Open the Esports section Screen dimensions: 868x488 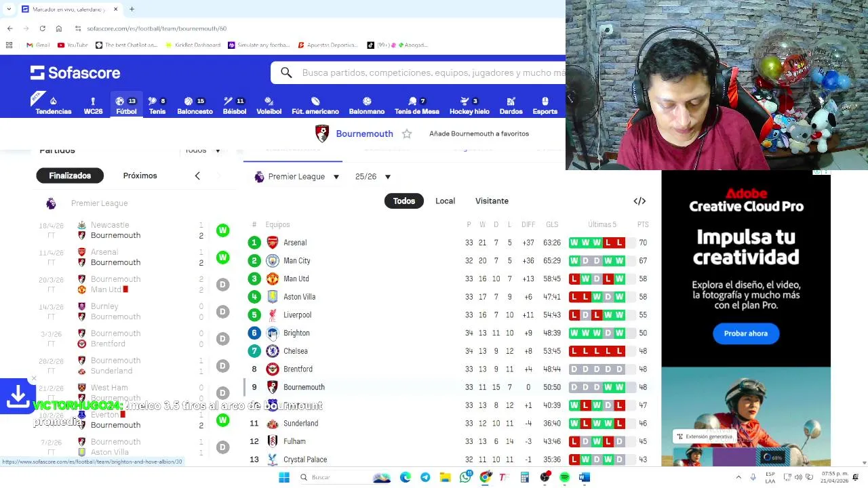click(x=545, y=105)
